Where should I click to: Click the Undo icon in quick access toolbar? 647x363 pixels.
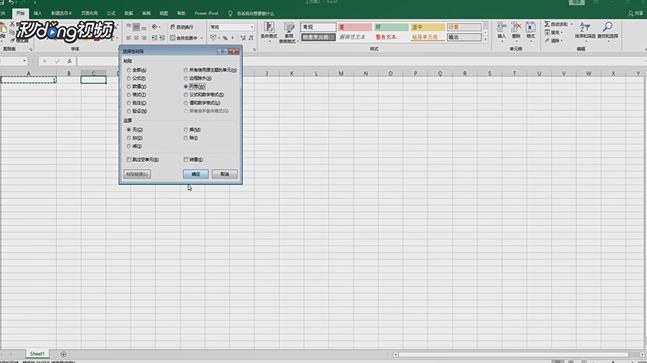(12, 2)
